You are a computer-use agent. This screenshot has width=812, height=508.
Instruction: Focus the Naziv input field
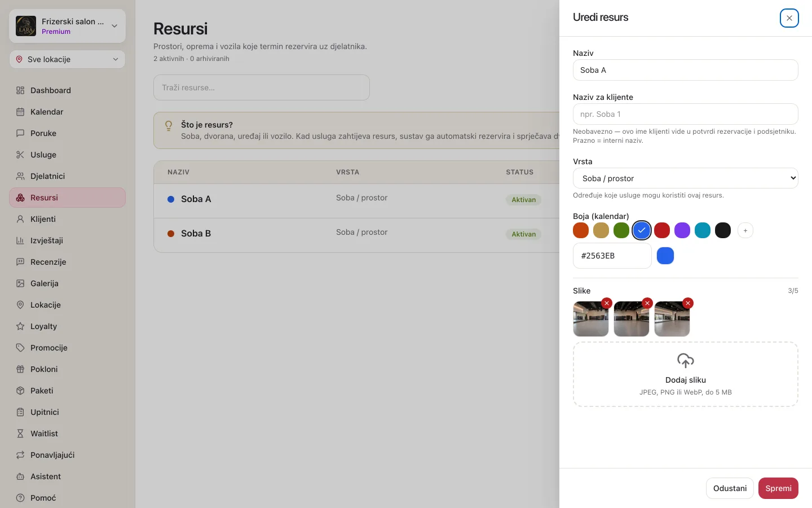click(x=686, y=70)
